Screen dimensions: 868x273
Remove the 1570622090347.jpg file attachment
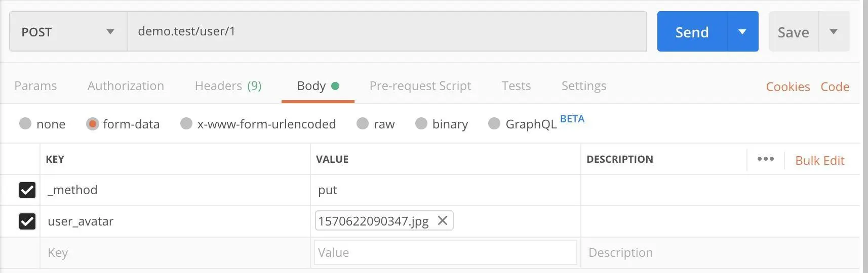coord(442,221)
